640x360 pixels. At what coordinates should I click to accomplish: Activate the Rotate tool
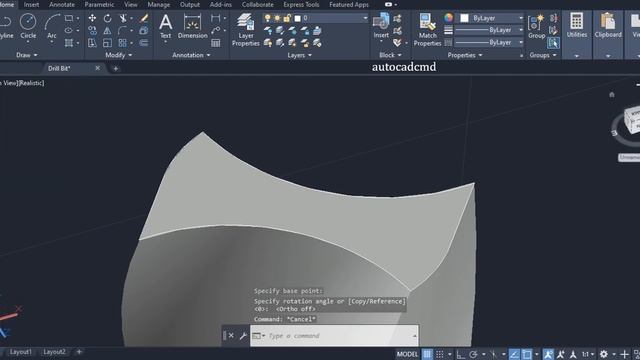[x=107, y=18]
